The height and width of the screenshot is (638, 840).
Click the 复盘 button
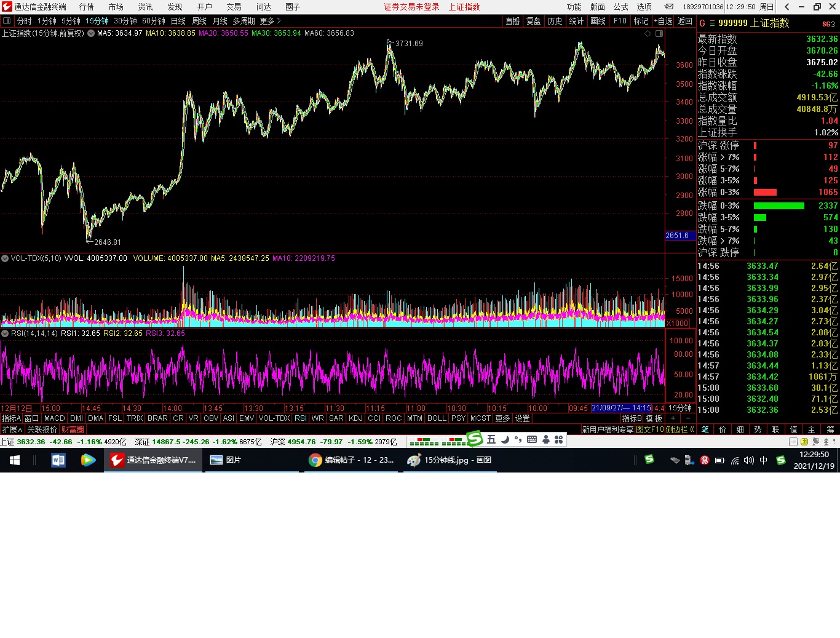534,21
